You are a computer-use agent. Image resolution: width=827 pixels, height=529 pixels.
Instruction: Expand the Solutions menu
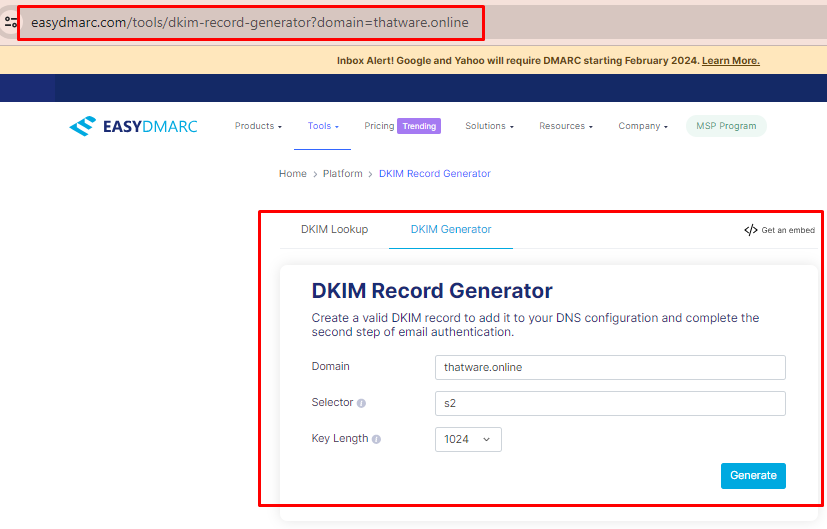(x=489, y=126)
